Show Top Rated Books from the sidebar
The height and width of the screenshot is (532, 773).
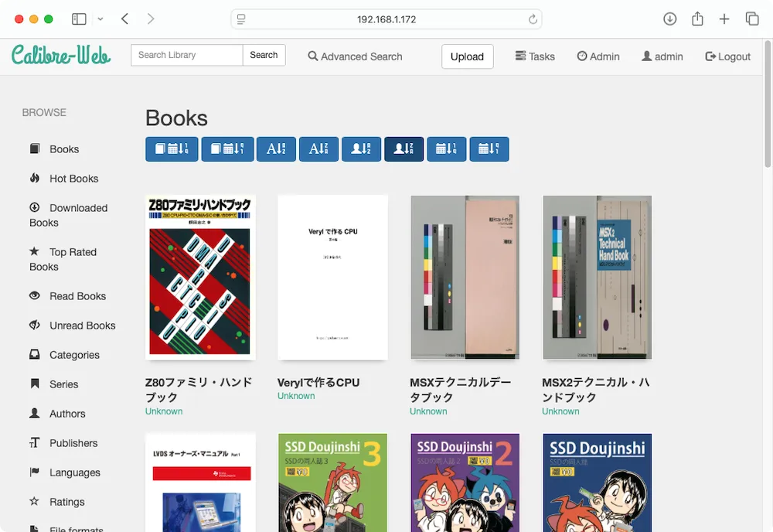click(x=63, y=259)
